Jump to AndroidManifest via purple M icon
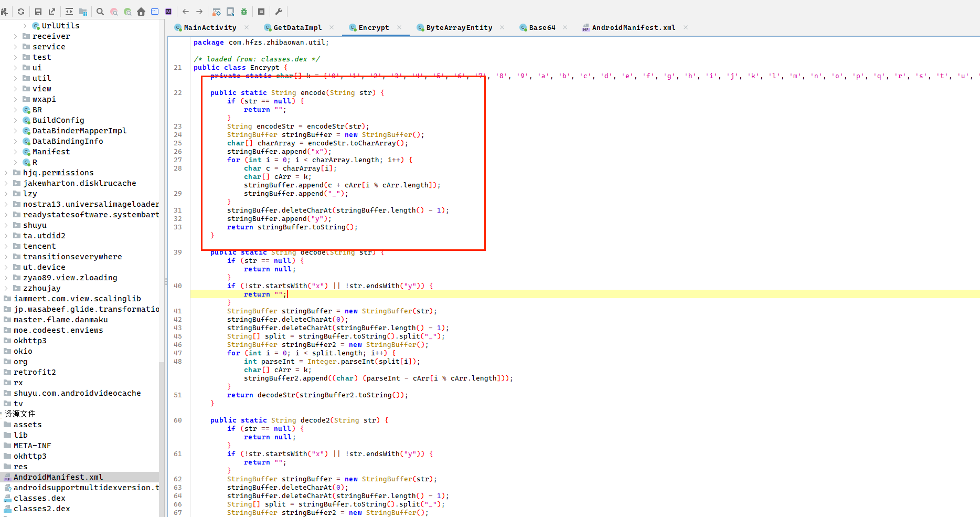The height and width of the screenshot is (517, 980). tap(168, 12)
